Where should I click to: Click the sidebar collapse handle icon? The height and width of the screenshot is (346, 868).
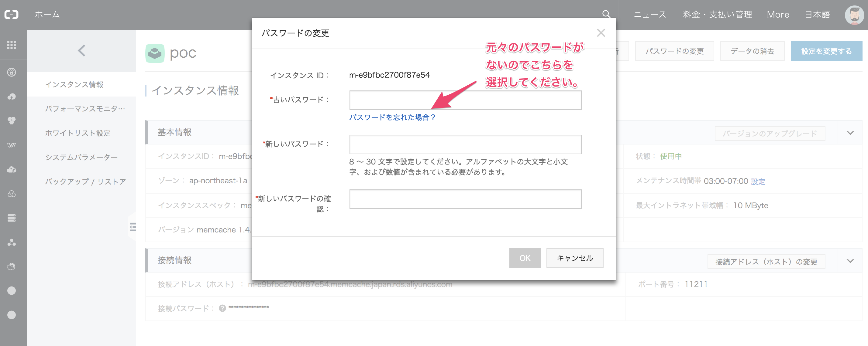133,227
